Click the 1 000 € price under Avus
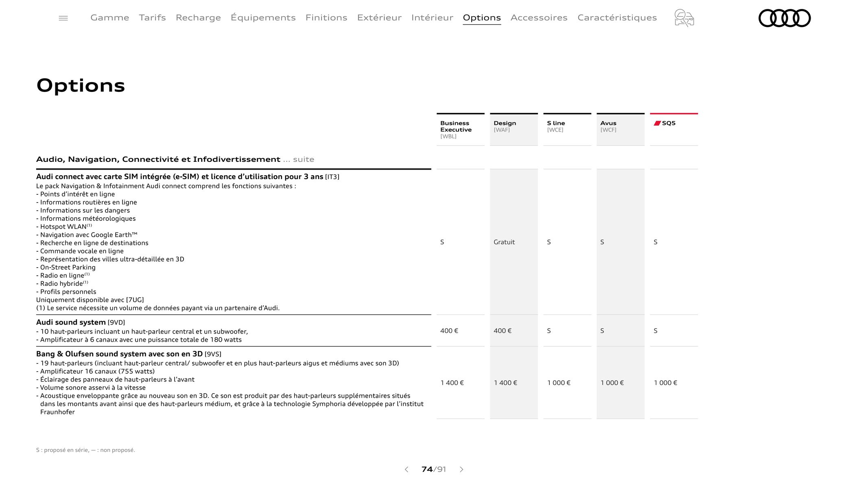Screen dimensions: 868x488 coord(612,383)
